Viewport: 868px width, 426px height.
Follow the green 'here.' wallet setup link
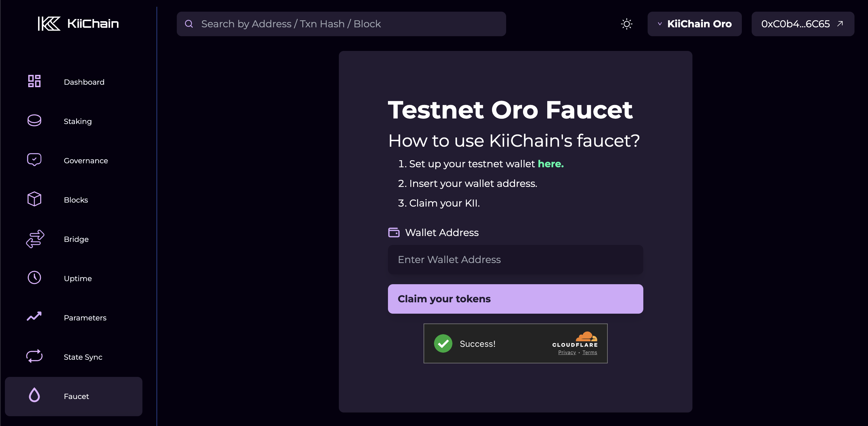coord(551,164)
